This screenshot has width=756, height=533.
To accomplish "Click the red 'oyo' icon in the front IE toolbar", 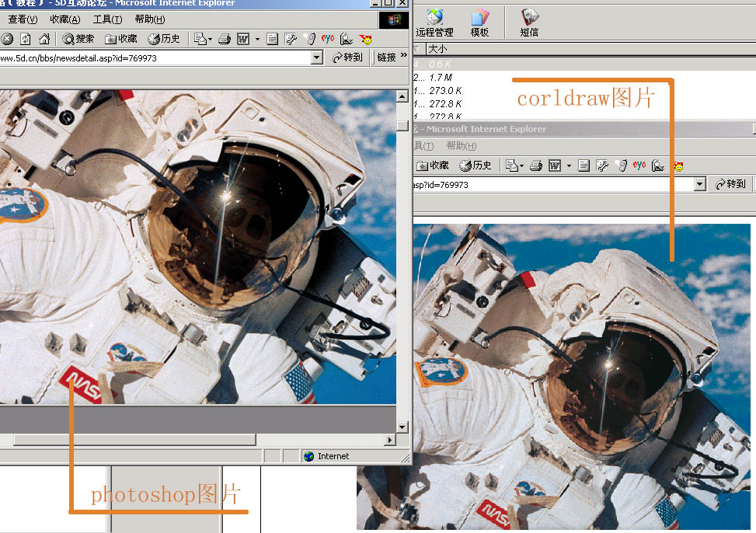I will coord(328,39).
